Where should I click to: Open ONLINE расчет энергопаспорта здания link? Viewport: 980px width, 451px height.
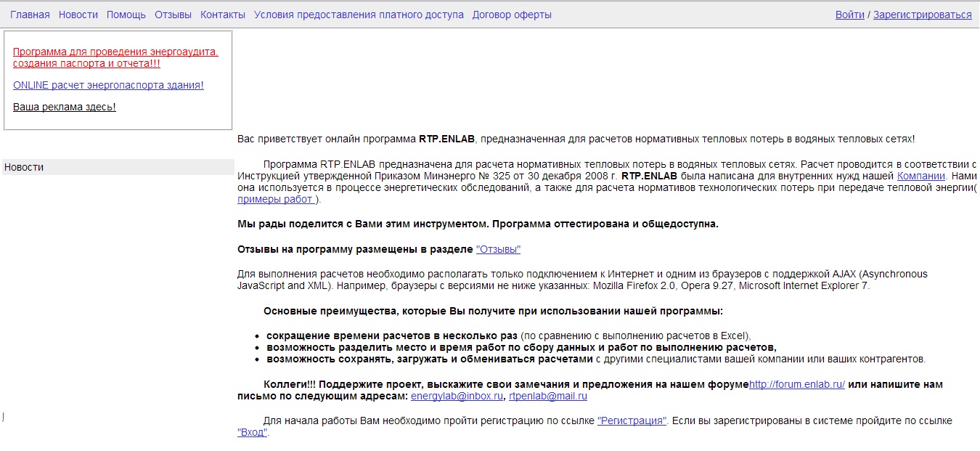[108, 85]
